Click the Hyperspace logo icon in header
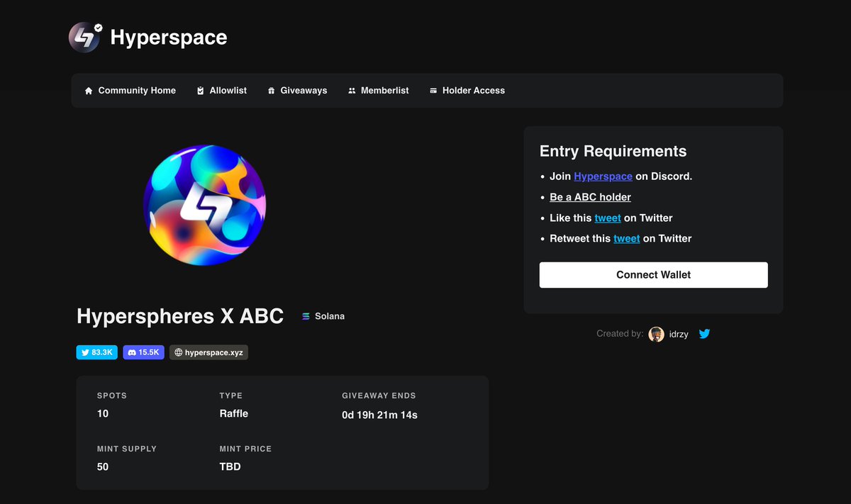This screenshot has width=851, height=504. (x=84, y=38)
